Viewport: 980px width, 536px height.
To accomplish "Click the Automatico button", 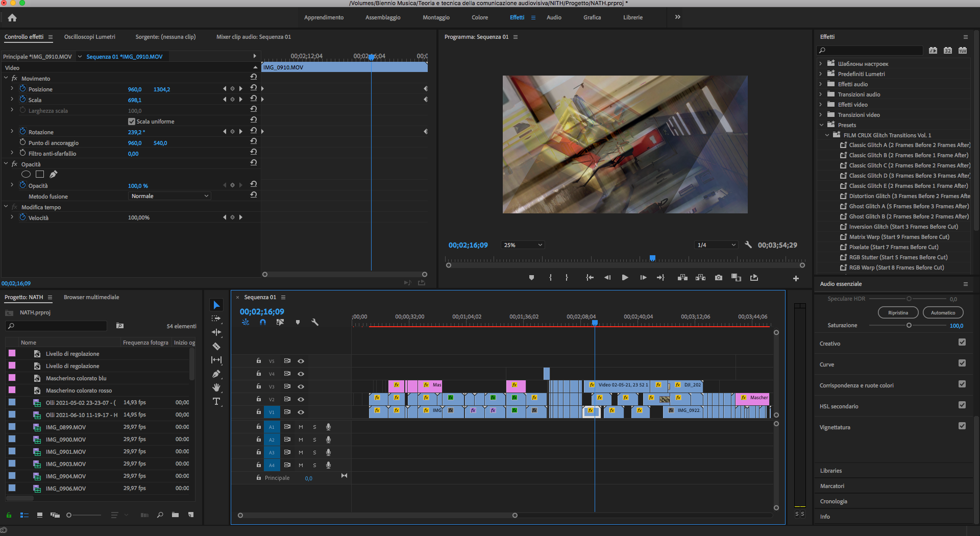I will [943, 312].
